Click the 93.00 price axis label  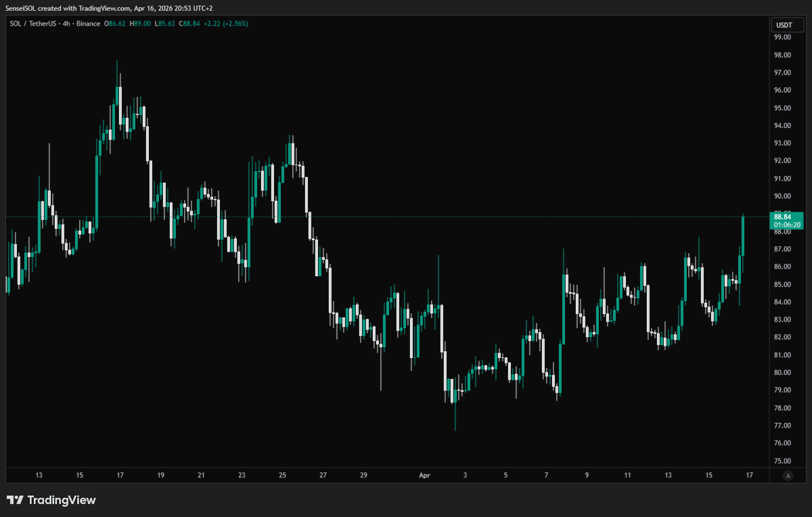tap(783, 143)
